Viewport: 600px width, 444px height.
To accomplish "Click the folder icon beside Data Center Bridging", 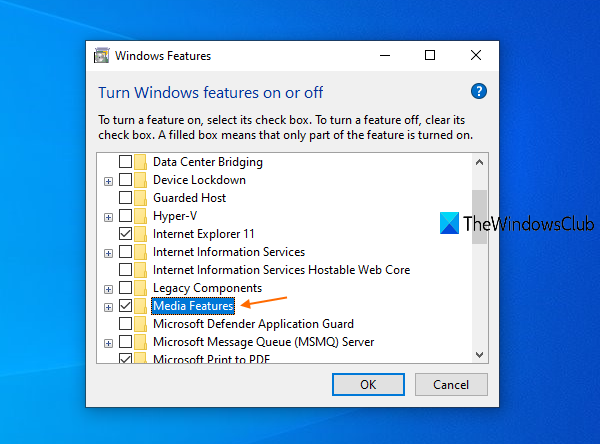I will [140, 162].
